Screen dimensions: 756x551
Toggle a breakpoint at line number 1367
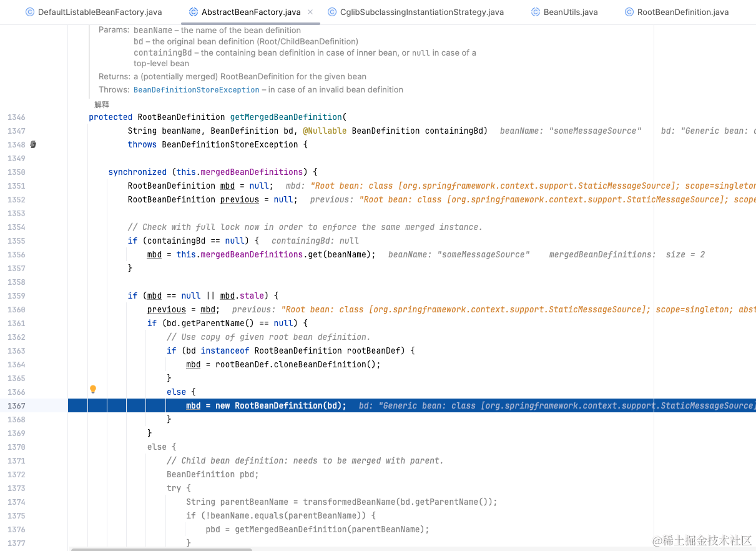tap(16, 405)
